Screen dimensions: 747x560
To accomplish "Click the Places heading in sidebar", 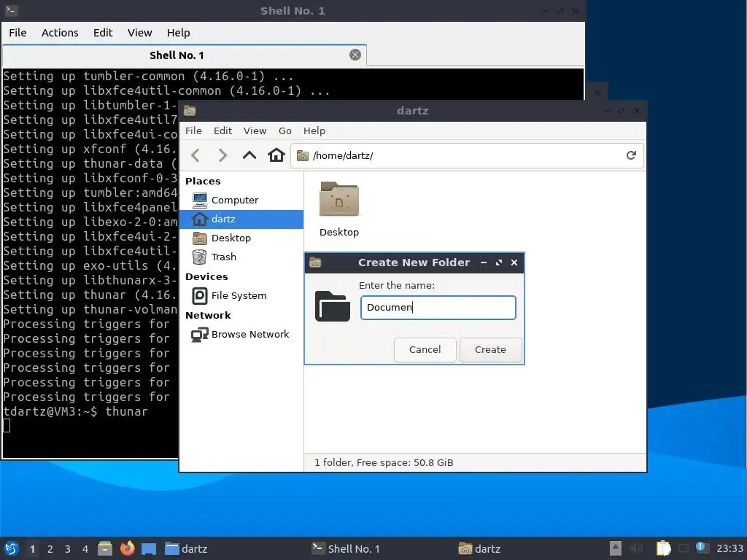I will coord(203,181).
